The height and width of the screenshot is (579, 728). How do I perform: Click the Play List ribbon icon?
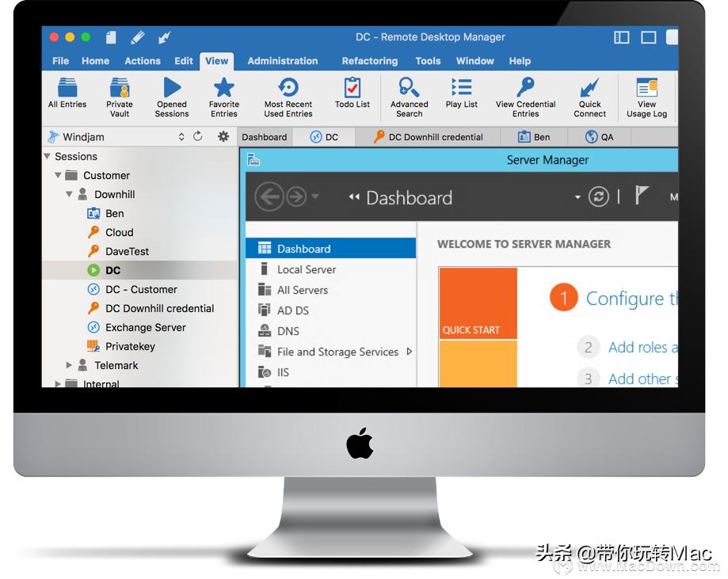tap(461, 88)
